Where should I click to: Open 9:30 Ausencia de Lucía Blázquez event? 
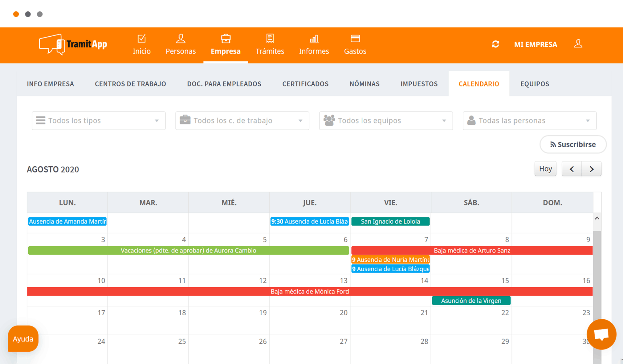pyautogui.click(x=310, y=221)
